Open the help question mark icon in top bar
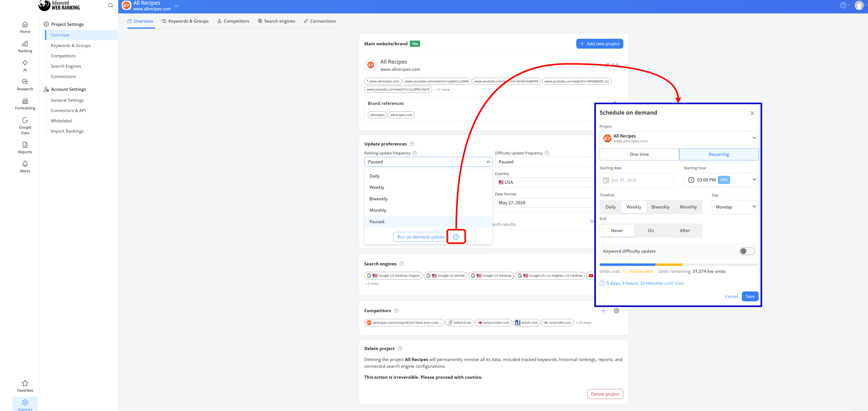Image resolution: width=868 pixels, height=411 pixels. click(x=843, y=5)
